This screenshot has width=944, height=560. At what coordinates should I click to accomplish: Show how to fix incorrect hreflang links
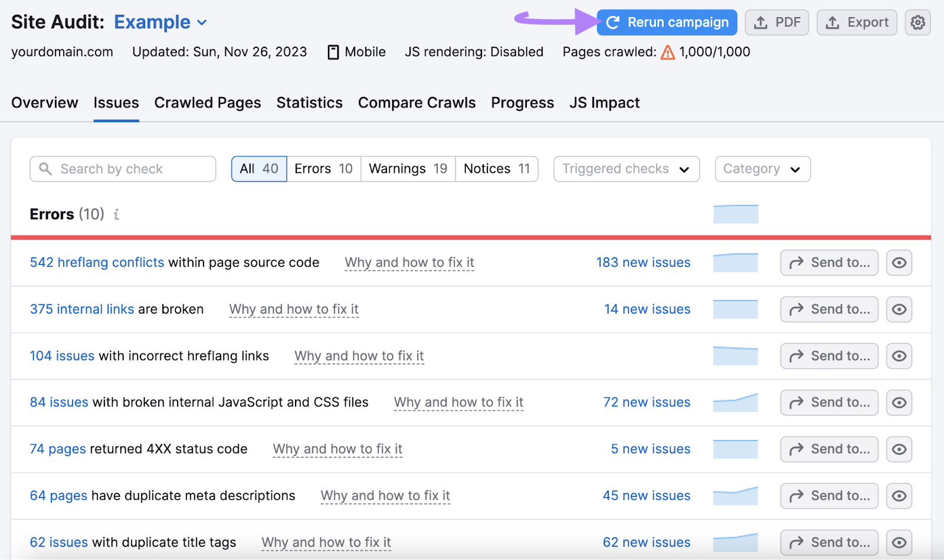click(359, 356)
